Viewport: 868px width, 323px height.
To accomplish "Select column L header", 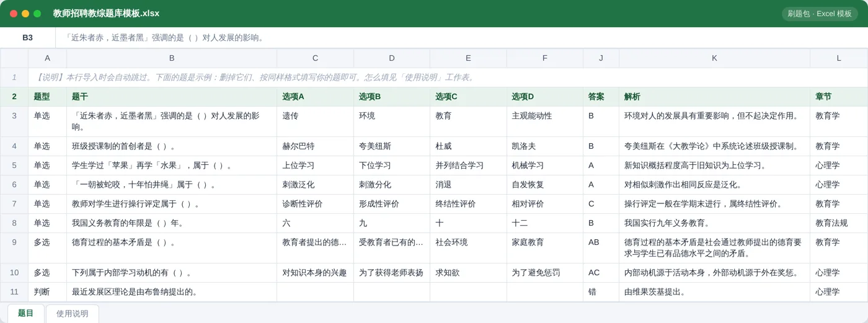I will [839, 58].
